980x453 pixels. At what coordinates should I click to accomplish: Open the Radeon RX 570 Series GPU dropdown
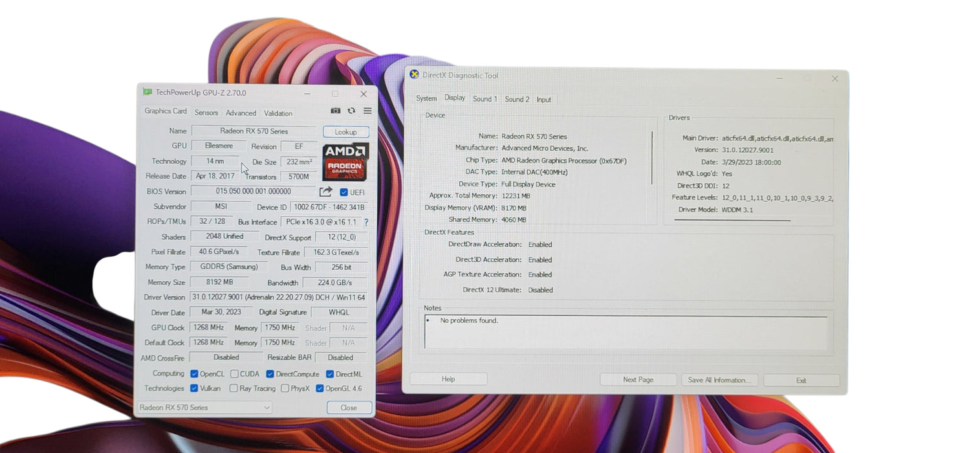(204, 408)
